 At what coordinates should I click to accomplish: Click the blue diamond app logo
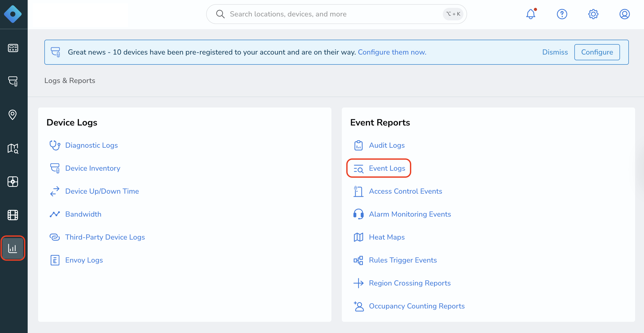tap(13, 14)
